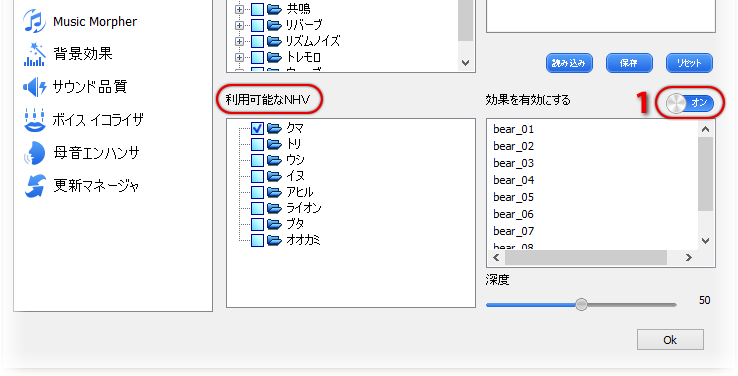Select the 背景効果 sidebar icon
Viewport: 738px width, 376px height.
[34, 55]
